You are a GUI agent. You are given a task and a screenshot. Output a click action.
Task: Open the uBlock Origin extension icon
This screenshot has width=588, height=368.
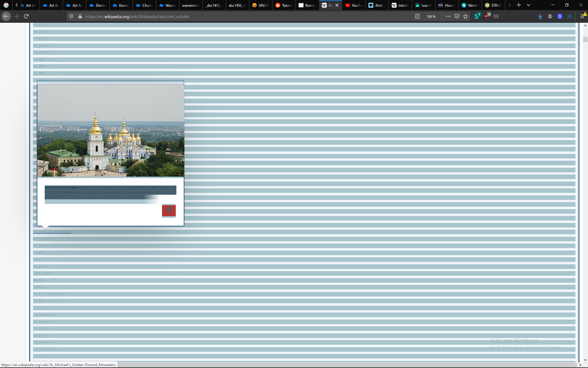pyautogui.click(x=487, y=16)
